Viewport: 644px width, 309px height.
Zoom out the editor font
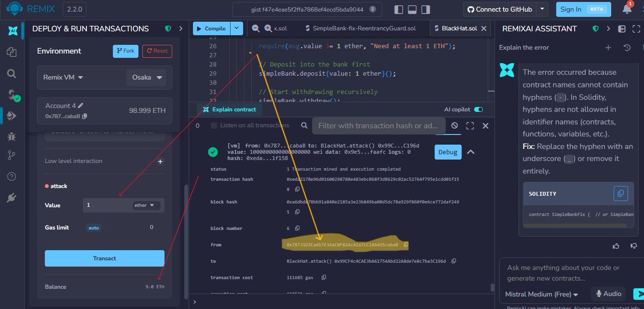coord(255,28)
